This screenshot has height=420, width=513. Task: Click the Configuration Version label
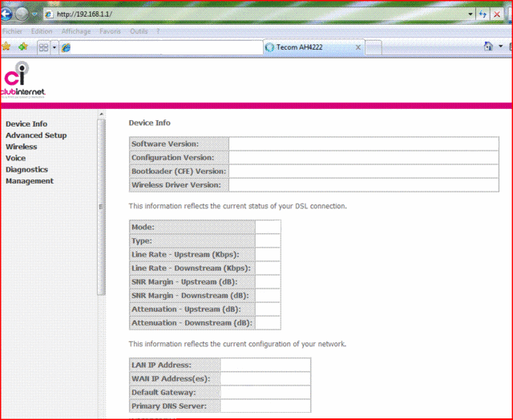point(173,158)
